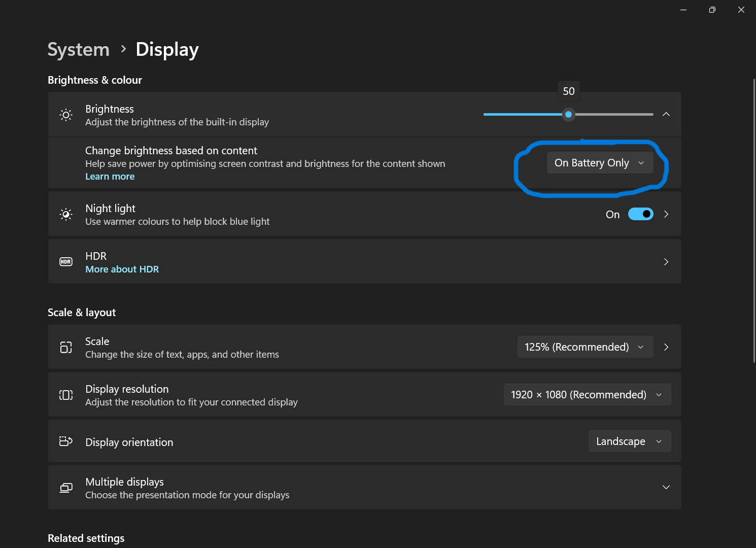Click the Display orientation icon
Viewport: 756px width, 548px height.
click(x=66, y=441)
